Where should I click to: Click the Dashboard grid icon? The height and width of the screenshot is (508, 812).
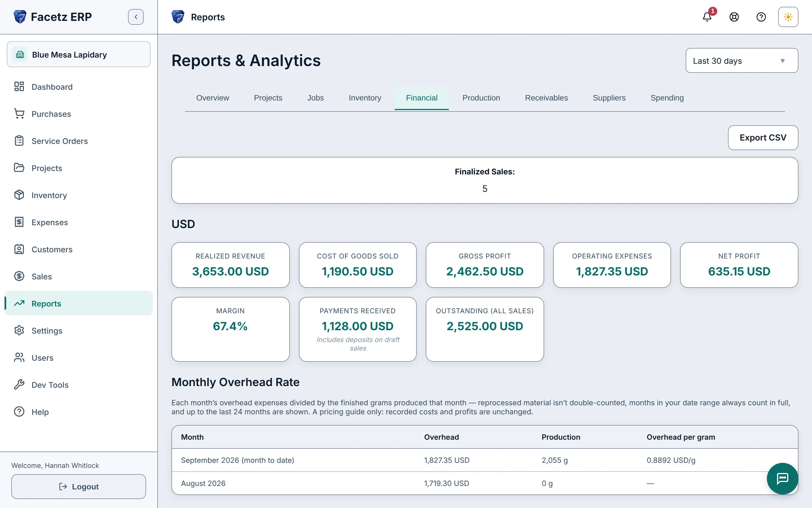(19, 87)
